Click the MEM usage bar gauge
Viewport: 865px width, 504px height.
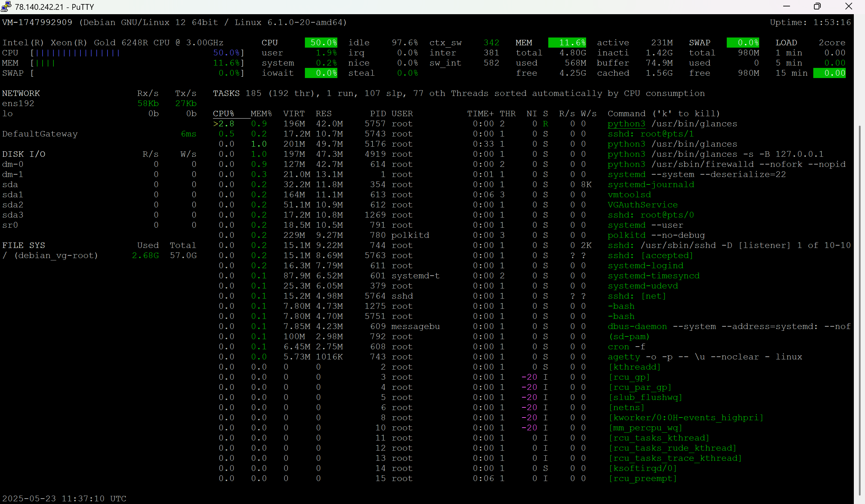click(x=123, y=63)
